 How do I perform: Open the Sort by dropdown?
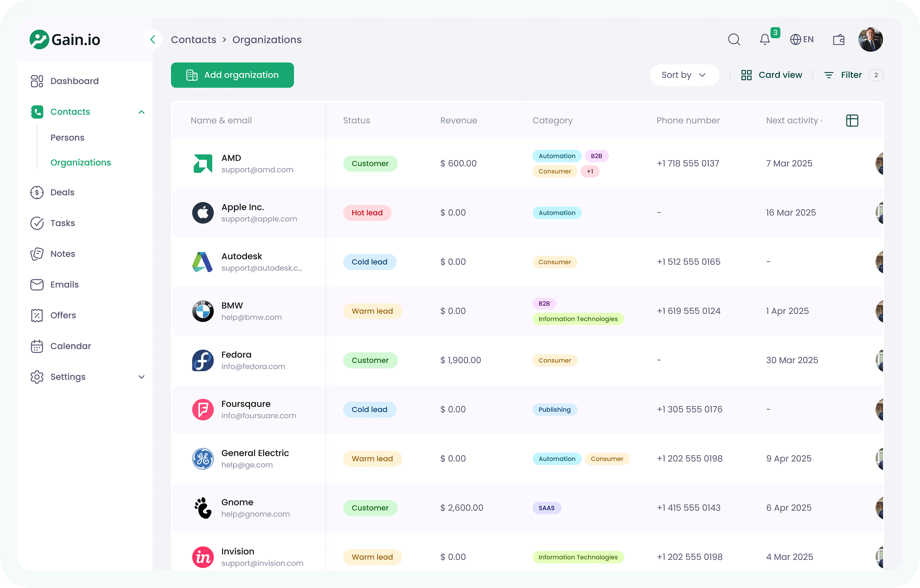684,75
